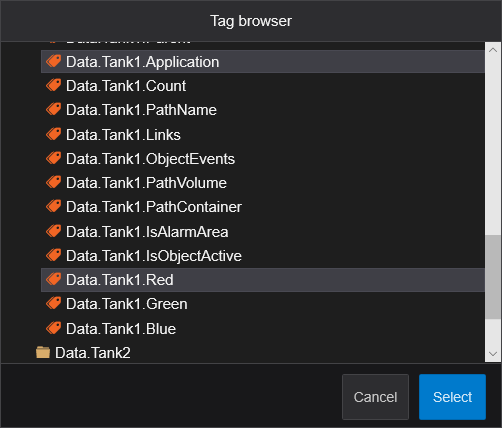The height and width of the screenshot is (428, 502).
Task: Select the Data.Tank1.Application tag
Action: 263,62
